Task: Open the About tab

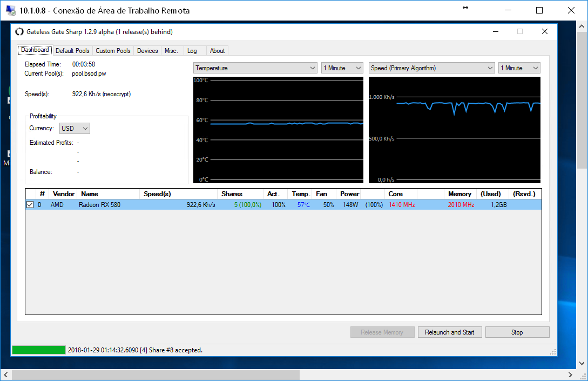Action: tap(217, 51)
